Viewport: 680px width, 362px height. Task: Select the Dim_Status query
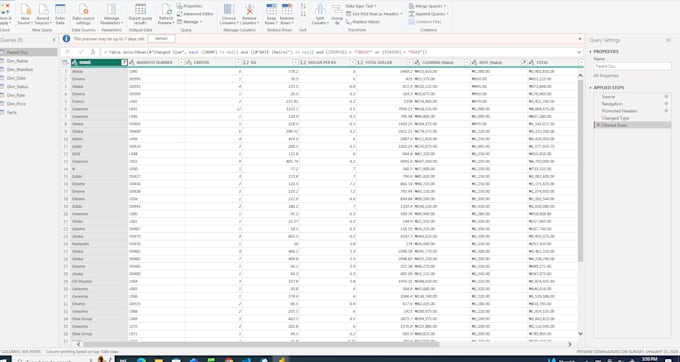pos(17,87)
